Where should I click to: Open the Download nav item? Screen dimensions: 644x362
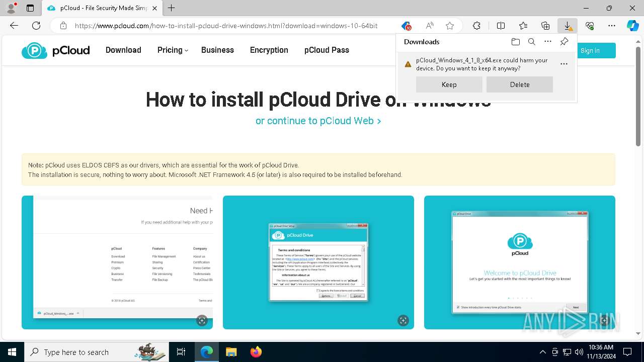click(123, 50)
